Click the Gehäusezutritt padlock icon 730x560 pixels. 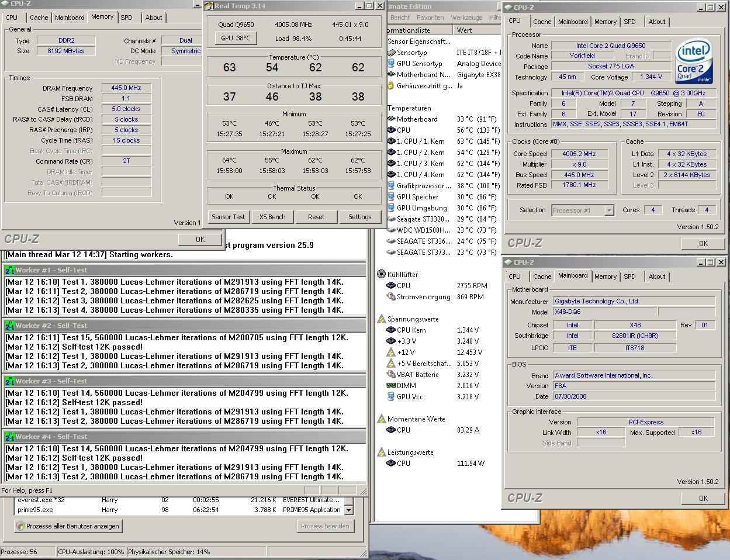click(x=391, y=86)
